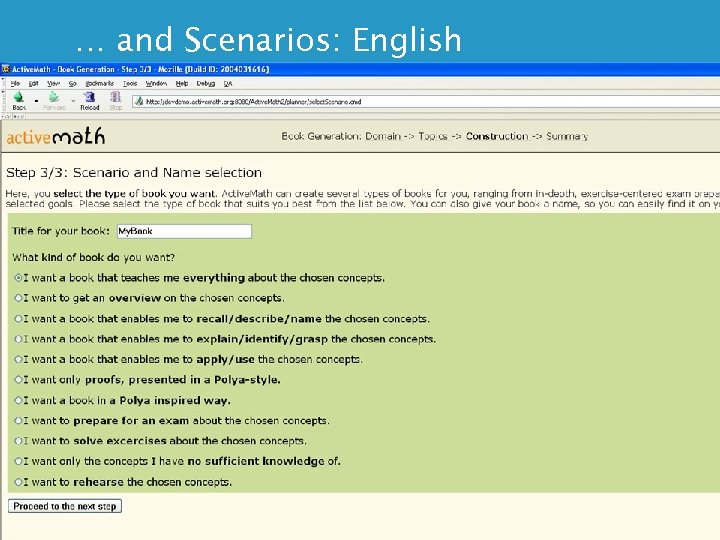Viewport: 720px width, 540px height.
Task: Click 'Summary' in the Book Generation breadcrumb
Action: [567, 136]
